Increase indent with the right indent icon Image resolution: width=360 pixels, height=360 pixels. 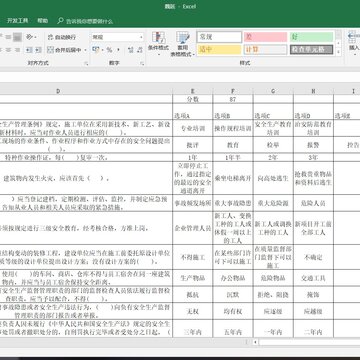[x=38, y=50]
